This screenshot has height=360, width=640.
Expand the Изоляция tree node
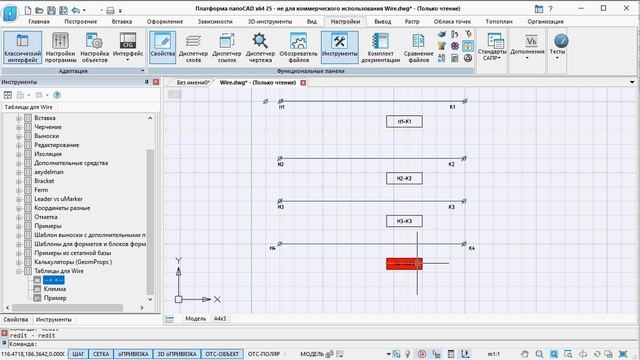pyautogui.click(x=18, y=154)
